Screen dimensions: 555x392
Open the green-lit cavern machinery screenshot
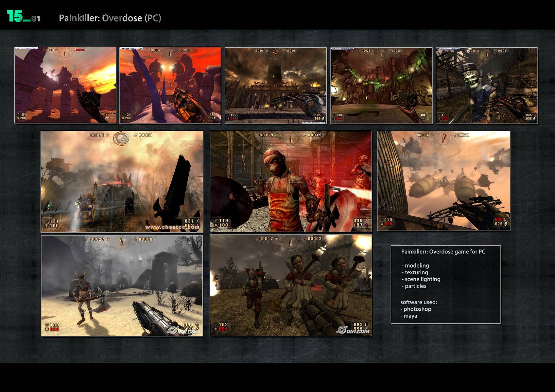[x=381, y=86]
